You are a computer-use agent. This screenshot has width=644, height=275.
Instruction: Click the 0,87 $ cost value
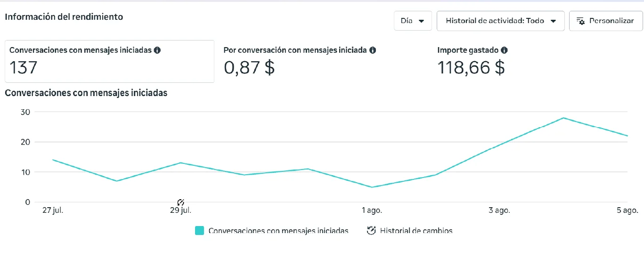tap(249, 68)
